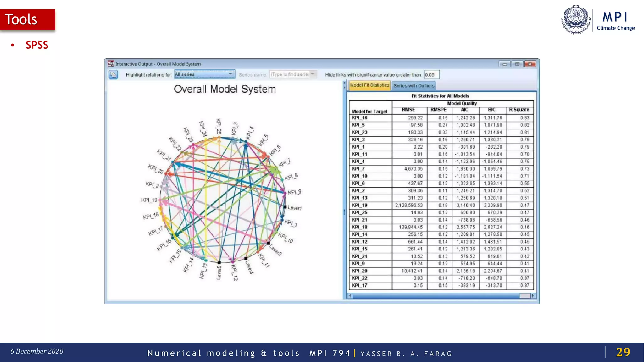Click the horizontal scrollbar left arrow
This screenshot has height=362, width=644.
click(350, 296)
